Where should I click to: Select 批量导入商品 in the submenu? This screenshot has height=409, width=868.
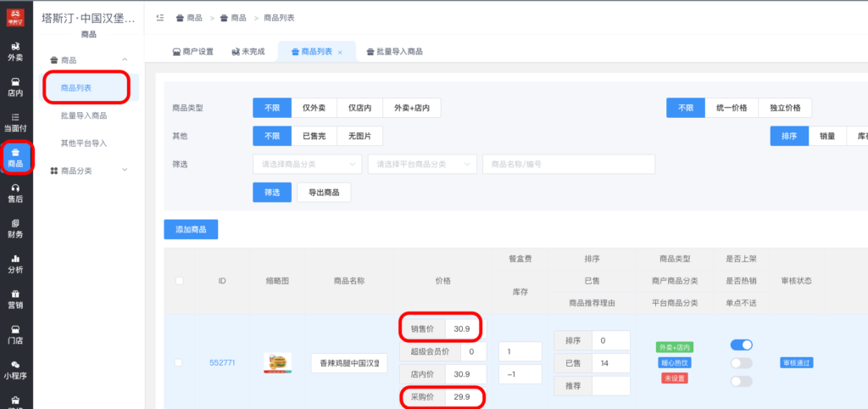click(84, 115)
